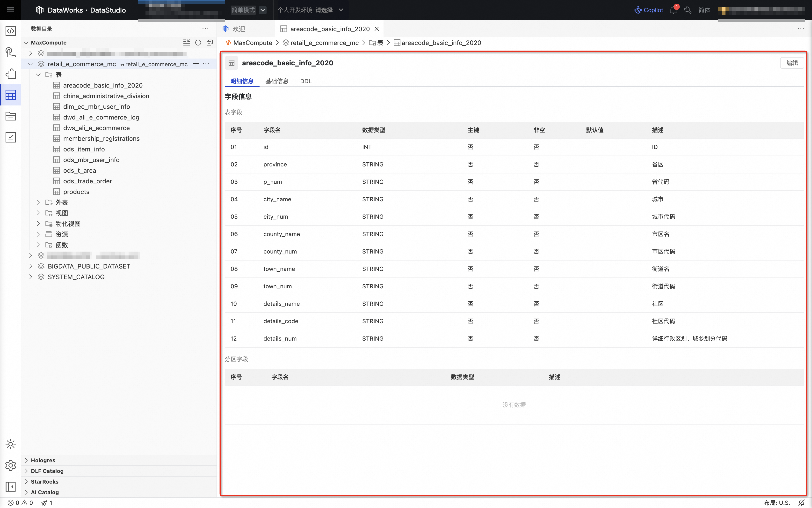
Task: Click field name county_name cell
Action: [282, 234]
